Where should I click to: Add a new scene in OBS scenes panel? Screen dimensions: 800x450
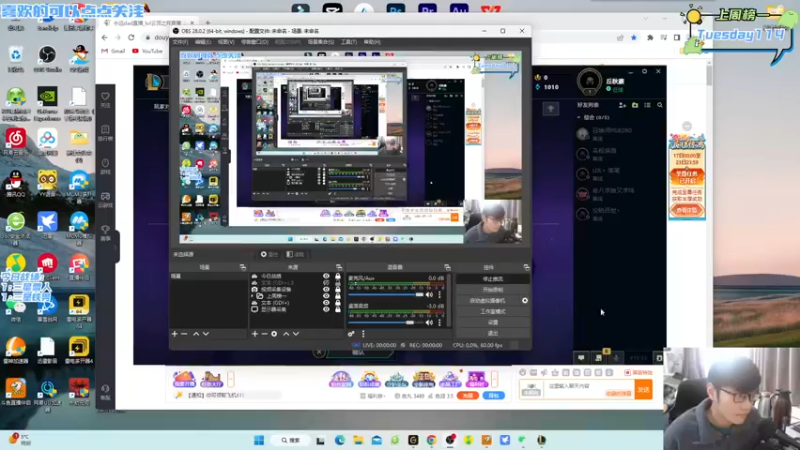(x=174, y=334)
